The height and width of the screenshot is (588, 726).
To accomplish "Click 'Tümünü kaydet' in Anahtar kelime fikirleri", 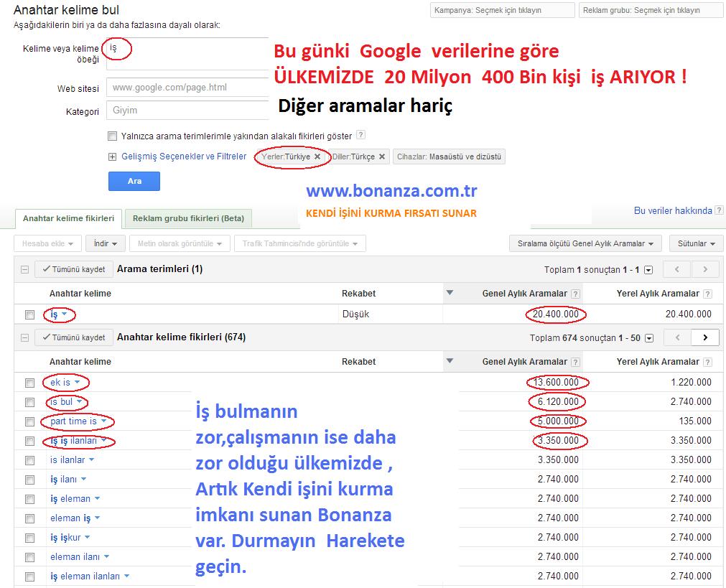I will 74,337.
